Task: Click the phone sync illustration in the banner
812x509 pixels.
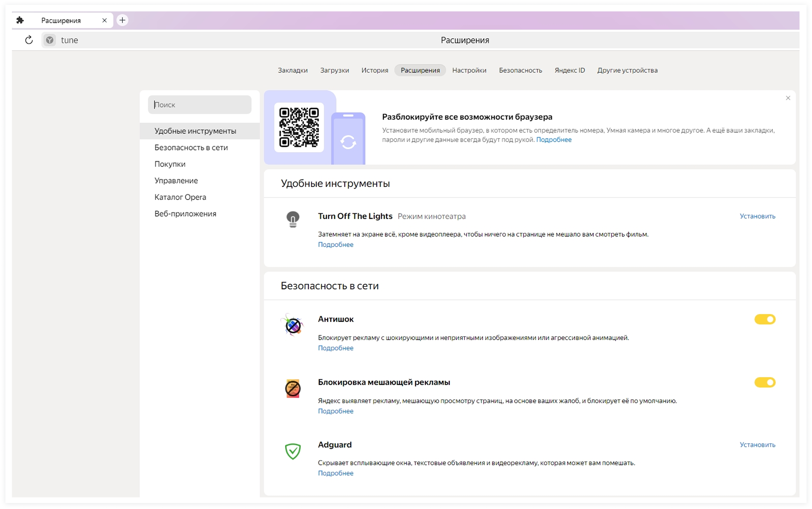Action: pos(348,139)
